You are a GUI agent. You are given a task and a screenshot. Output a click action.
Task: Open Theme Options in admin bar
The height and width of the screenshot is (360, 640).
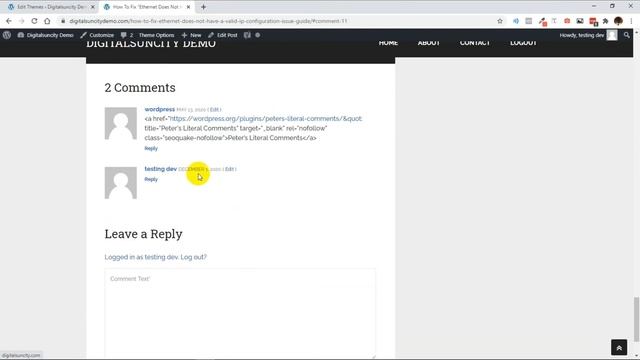pos(156,35)
